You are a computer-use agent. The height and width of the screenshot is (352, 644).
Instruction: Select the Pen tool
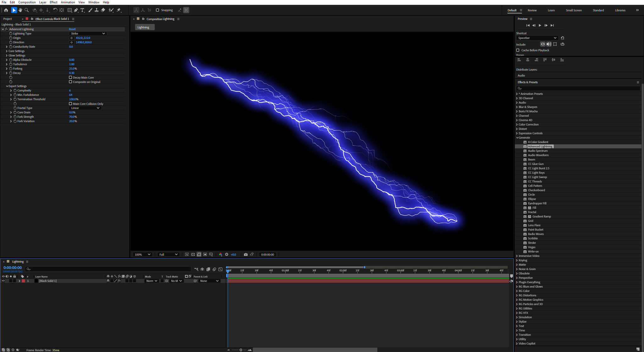coord(76,10)
